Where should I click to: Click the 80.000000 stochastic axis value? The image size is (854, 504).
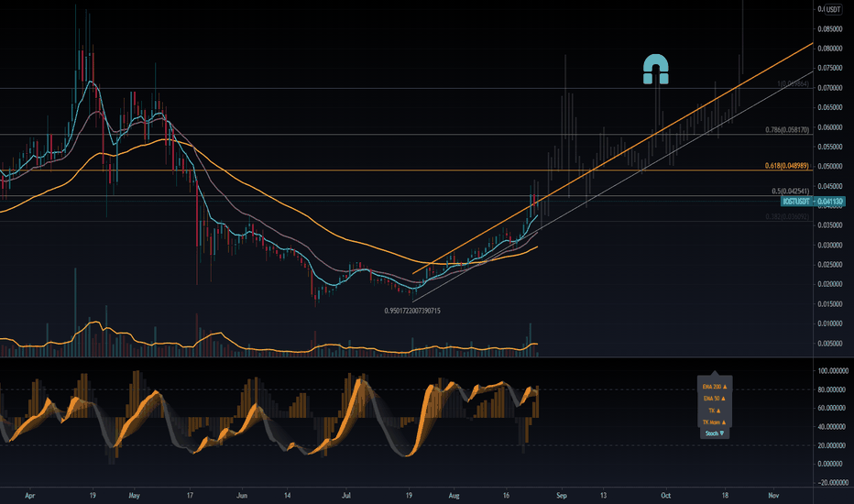point(832,389)
